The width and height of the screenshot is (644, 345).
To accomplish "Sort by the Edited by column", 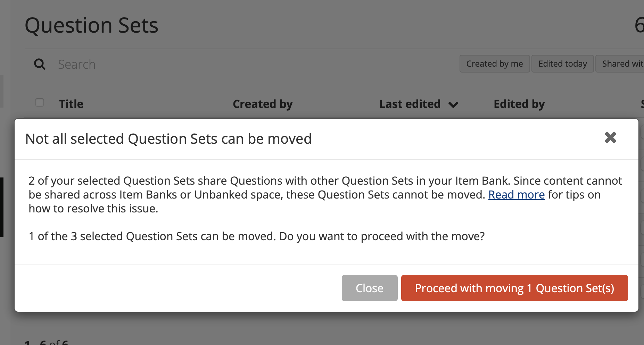I will coord(519,104).
